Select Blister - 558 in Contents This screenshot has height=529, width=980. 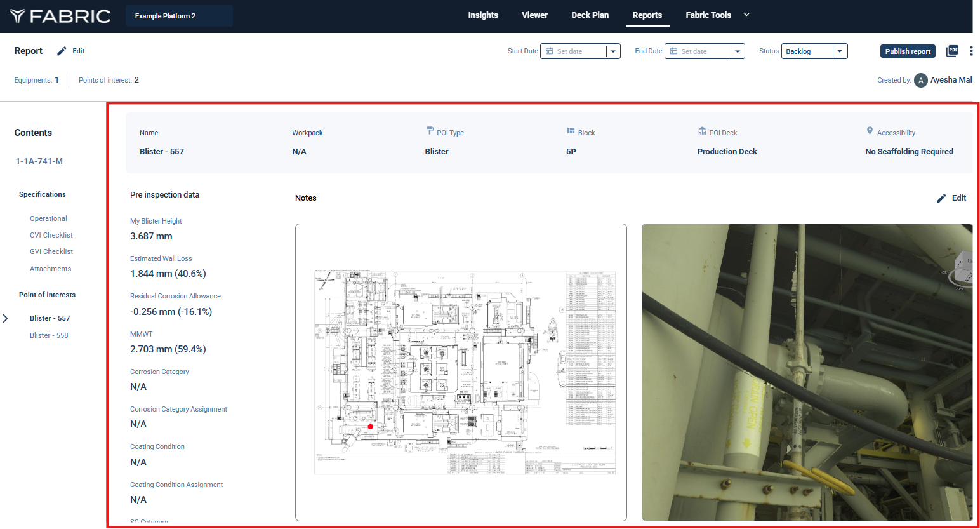point(49,335)
